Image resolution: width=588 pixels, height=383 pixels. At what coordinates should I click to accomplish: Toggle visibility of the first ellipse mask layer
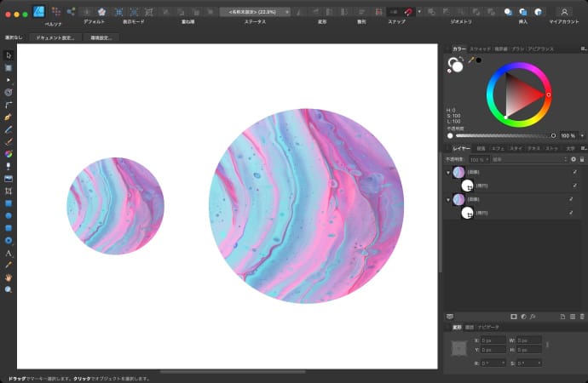point(574,186)
